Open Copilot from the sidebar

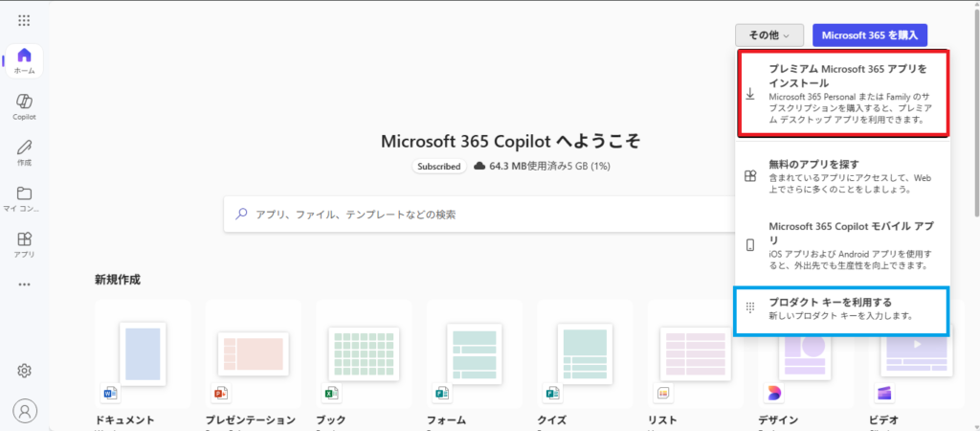point(24,106)
